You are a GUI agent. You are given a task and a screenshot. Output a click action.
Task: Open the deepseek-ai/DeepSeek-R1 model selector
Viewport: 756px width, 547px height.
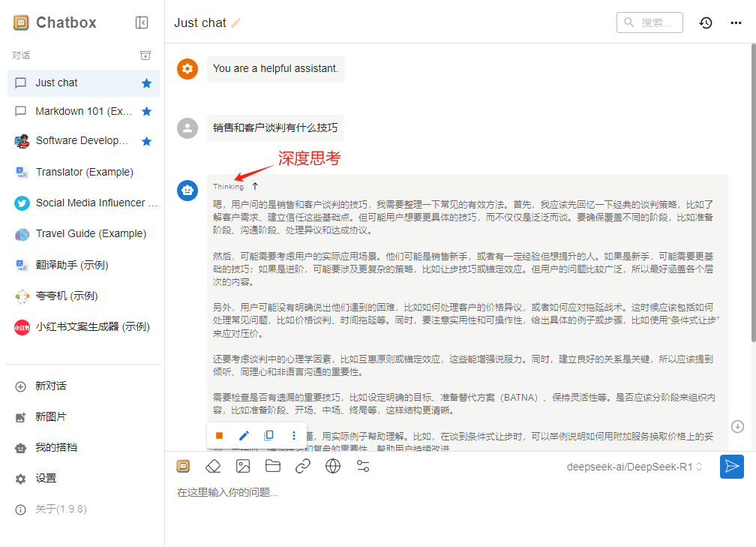click(634, 467)
